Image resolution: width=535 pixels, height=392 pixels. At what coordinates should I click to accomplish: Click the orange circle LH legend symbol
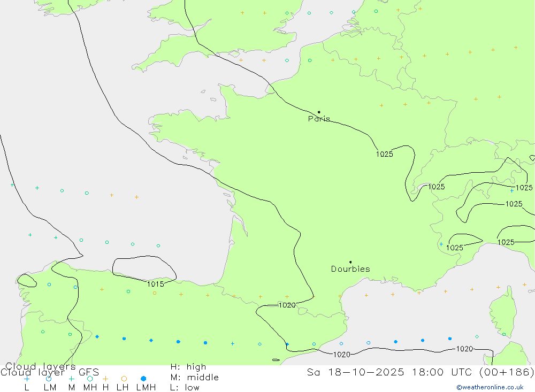pos(124,379)
